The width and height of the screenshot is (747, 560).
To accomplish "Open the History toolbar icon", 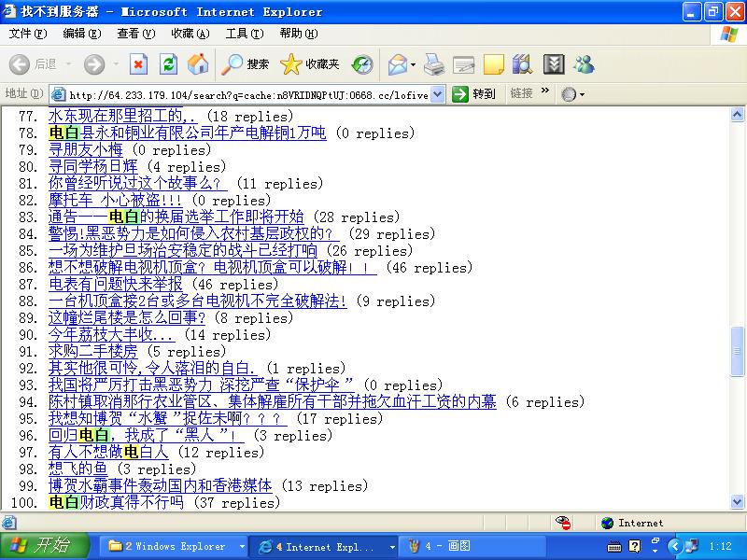I will [362, 64].
